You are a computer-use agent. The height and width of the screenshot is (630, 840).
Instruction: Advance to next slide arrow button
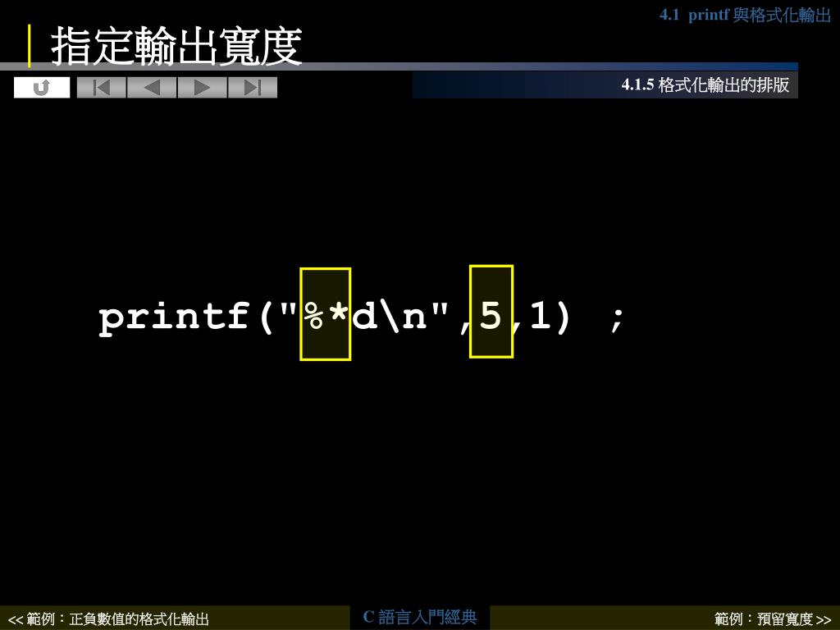[x=202, y=87]
